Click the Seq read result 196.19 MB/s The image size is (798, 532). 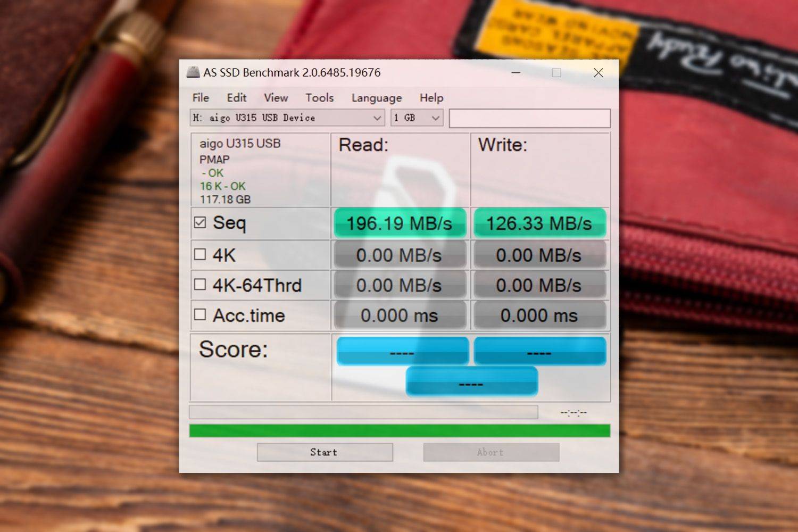pos(400,223)
